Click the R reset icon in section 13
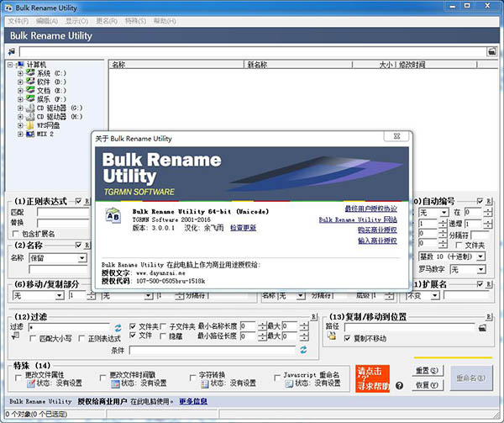The width and height of the screenshot is (504, 423). [489, 317]
